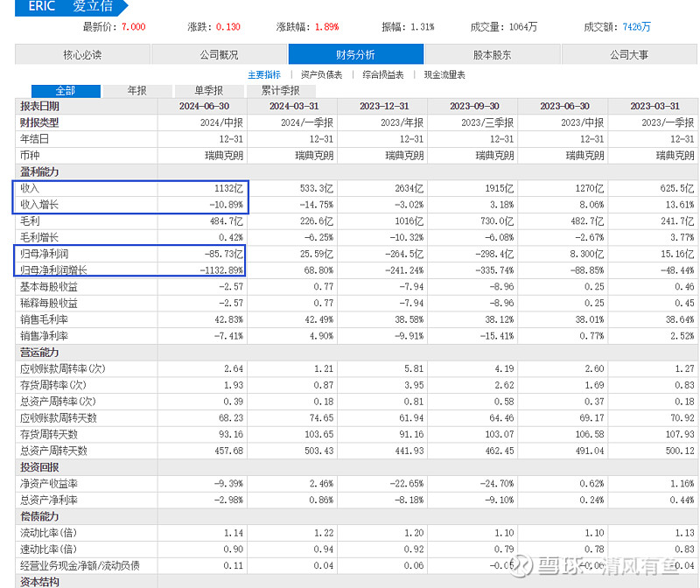The width and height of the screenshot is (700, 588).
Task: Click the 总资产周转率(次) row label
Action: click(x=58, y=402)
